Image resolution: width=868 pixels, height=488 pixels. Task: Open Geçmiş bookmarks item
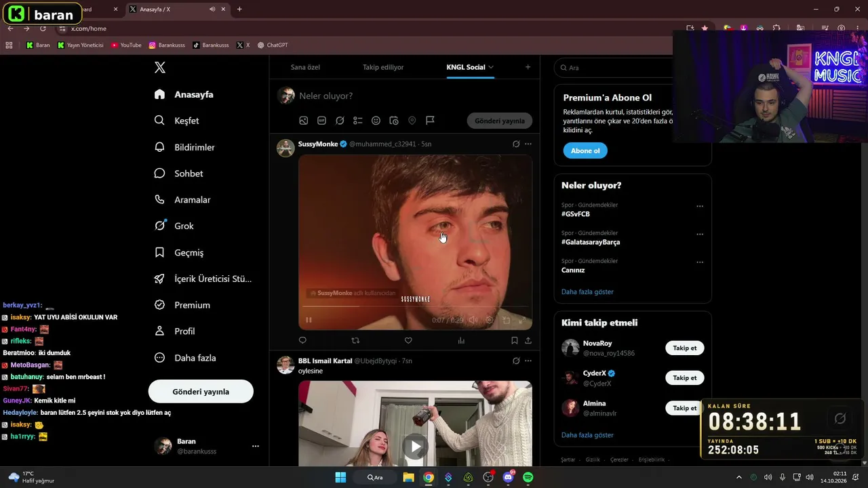click(x=179, y=252)
